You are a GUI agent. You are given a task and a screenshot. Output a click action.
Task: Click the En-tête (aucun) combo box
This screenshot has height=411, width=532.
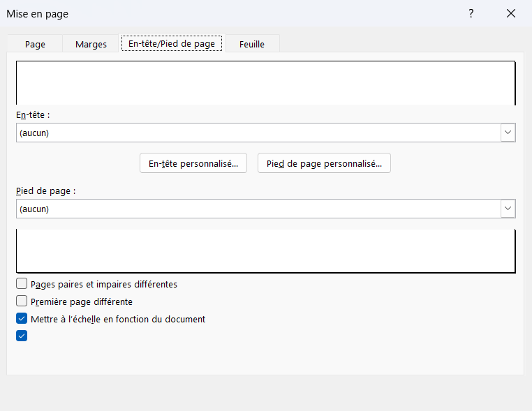[266, 133]
